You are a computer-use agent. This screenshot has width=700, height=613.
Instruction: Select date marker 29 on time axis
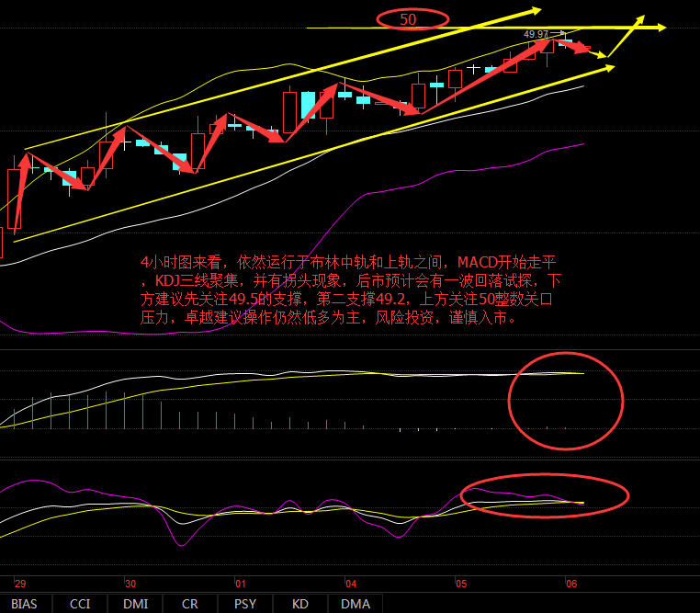click(20, 584)
